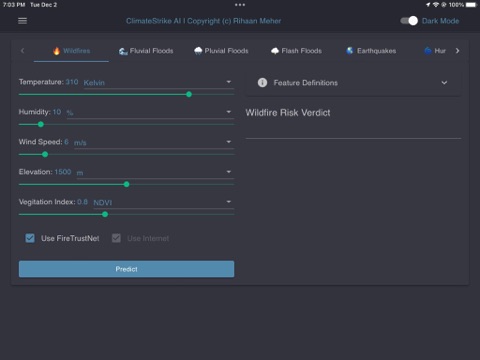Uncheck the Use FireTrustNet checkbox

click(x=30, y=238)
